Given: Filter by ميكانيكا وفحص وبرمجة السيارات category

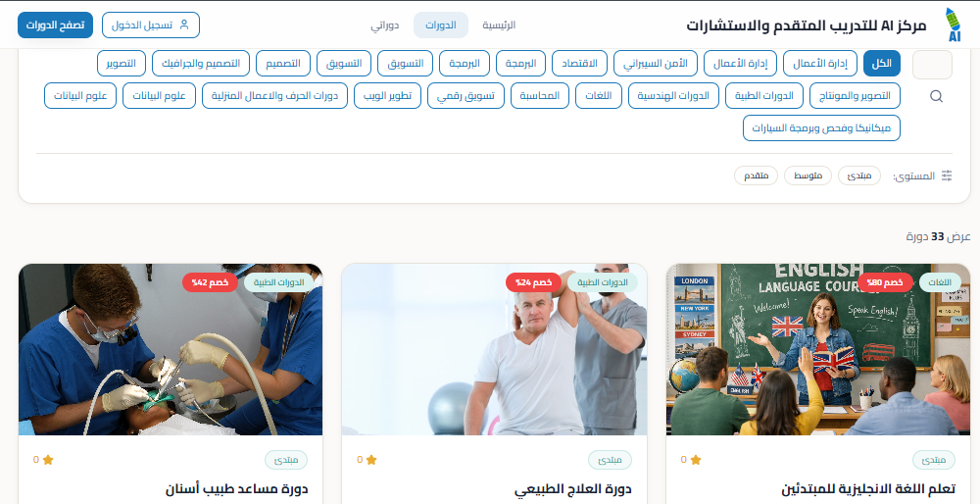Looking at the screenshot, I should 822,128.
